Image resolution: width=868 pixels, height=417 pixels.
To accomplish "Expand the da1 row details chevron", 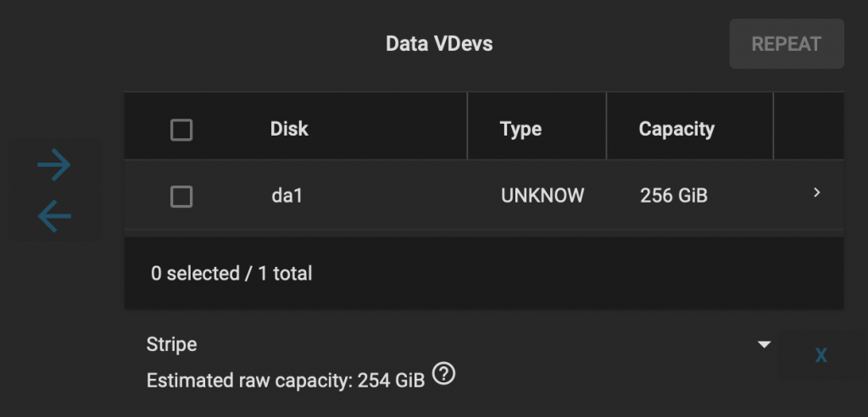I will pos(816,192).
